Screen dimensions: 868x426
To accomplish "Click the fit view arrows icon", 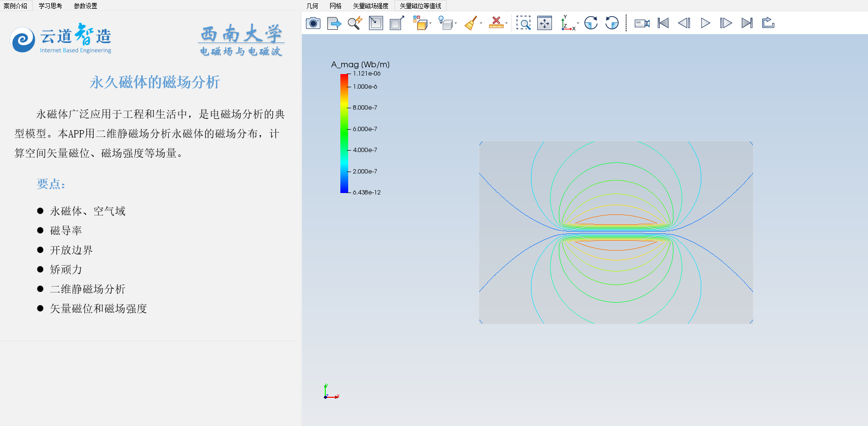I will pyautogui.click(x=545, y=23).
